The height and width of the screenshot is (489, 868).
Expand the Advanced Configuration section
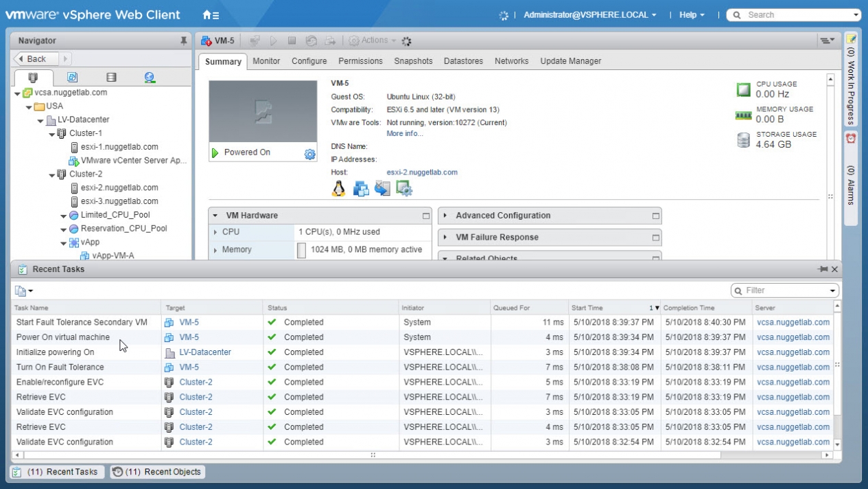pyautogui.click(x=445, y=216)
